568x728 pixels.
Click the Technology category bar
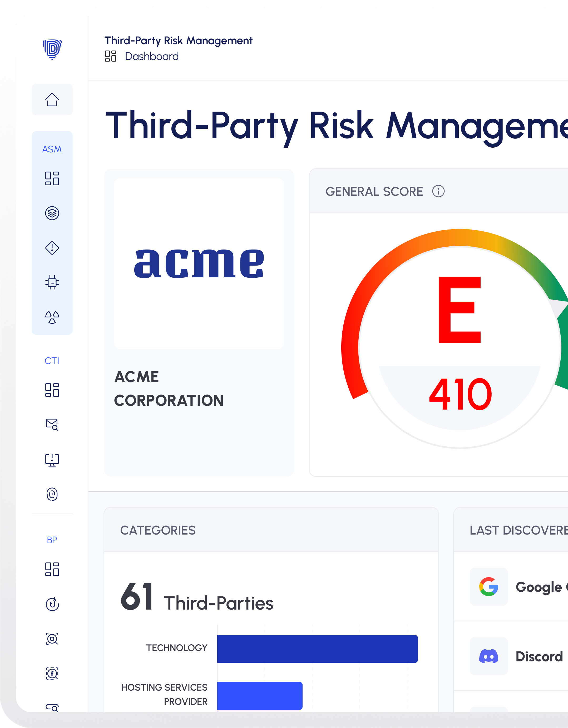317,648
